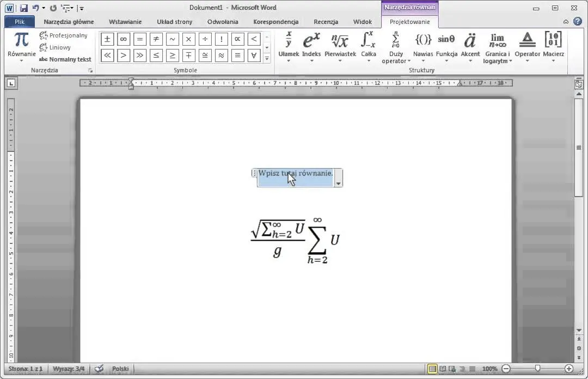Insert the not-equal symbol

156,39
